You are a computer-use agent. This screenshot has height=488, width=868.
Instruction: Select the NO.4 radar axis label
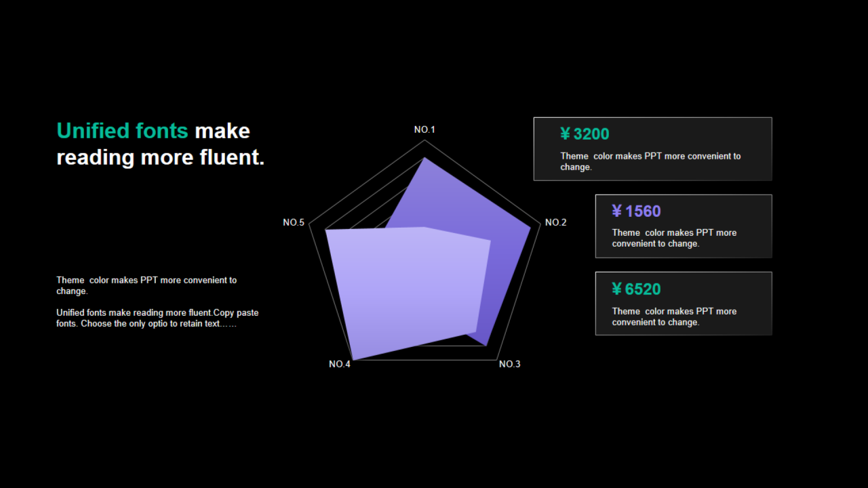tap(340, 364)
